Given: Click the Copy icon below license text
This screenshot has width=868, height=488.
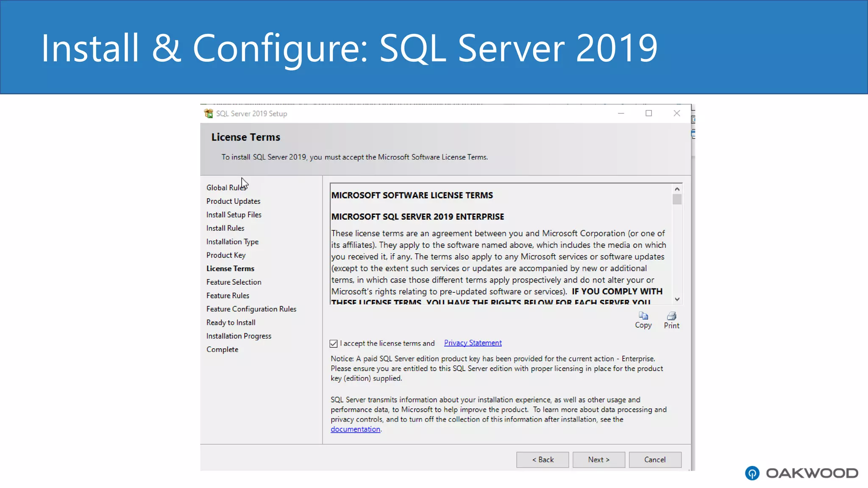Looking at the screenshot, I should coord(643,316).
